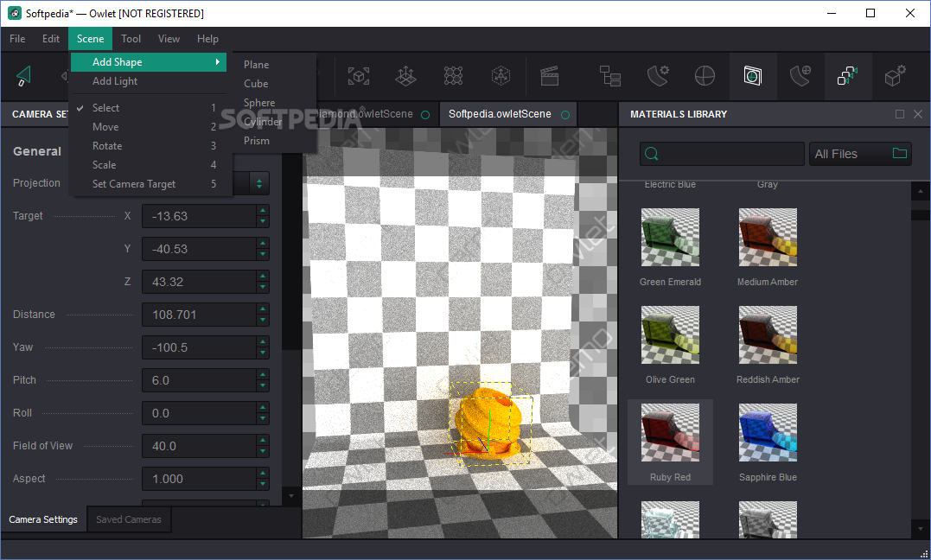Decrease the Pitch value

(x=263, y=386)
